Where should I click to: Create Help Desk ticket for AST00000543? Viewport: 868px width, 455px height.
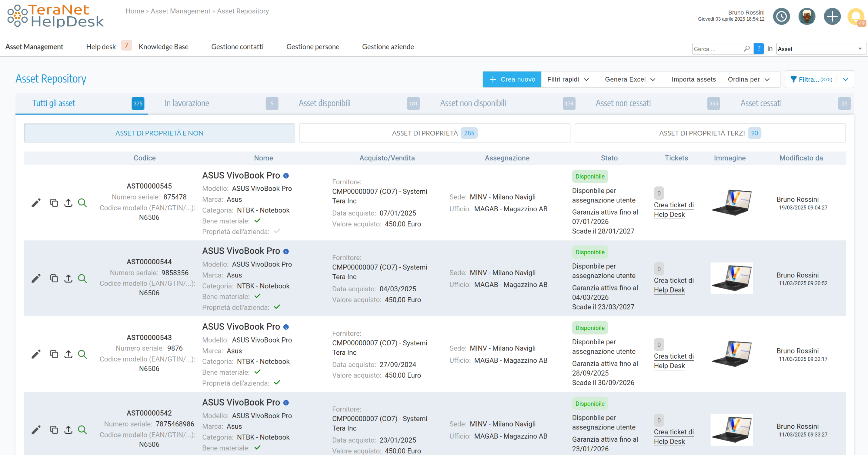pos(673,361)
